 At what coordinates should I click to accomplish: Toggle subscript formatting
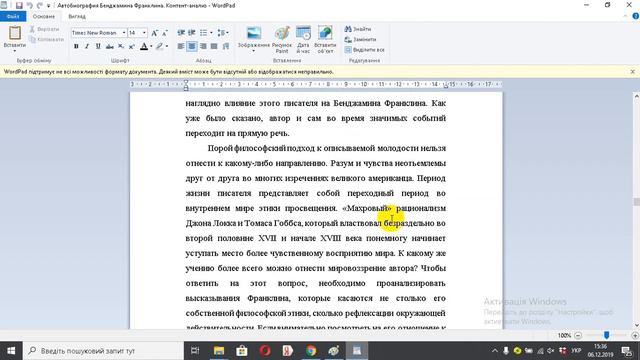coord(121,47)
